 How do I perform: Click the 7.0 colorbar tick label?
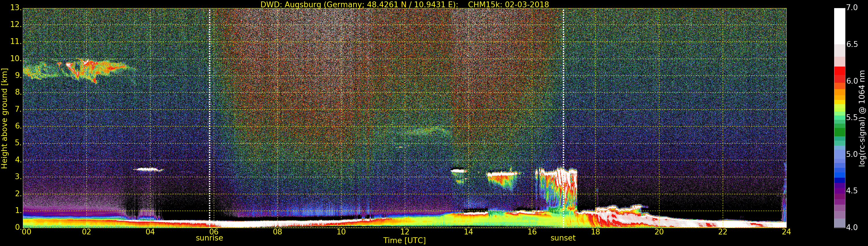point(852,8)
